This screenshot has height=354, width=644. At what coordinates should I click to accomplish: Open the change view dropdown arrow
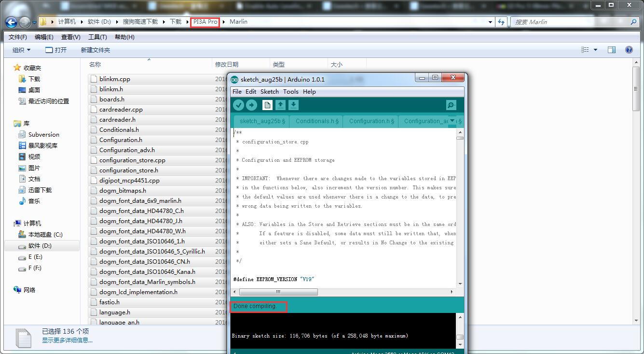pyautogui.click(x=595, y=50)
